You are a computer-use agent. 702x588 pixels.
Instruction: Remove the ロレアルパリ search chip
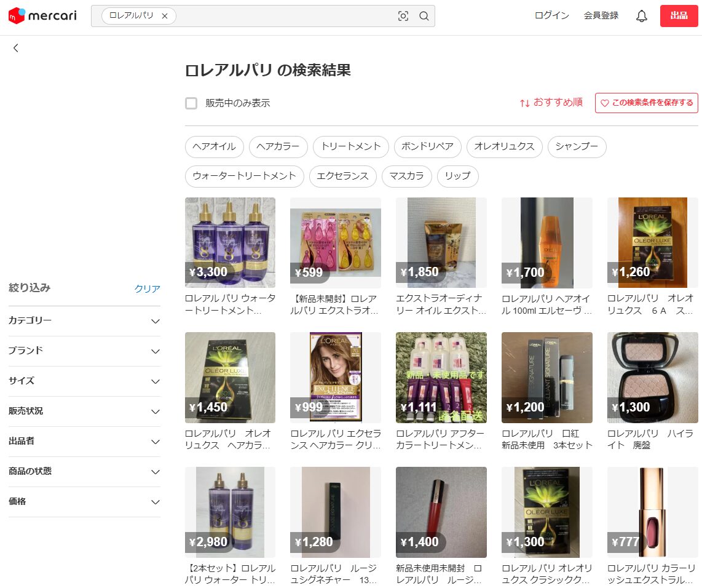(x=165, y=16)
